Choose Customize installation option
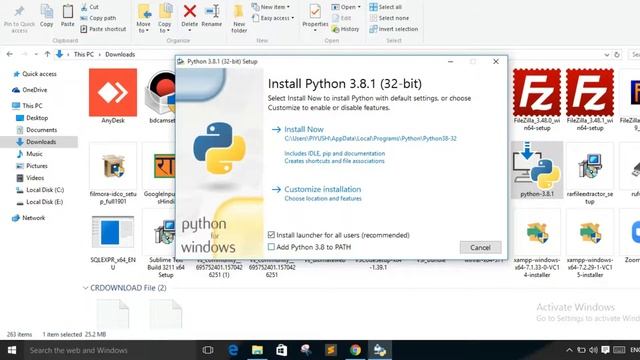640x360 pixels. (x=322, y=189)
